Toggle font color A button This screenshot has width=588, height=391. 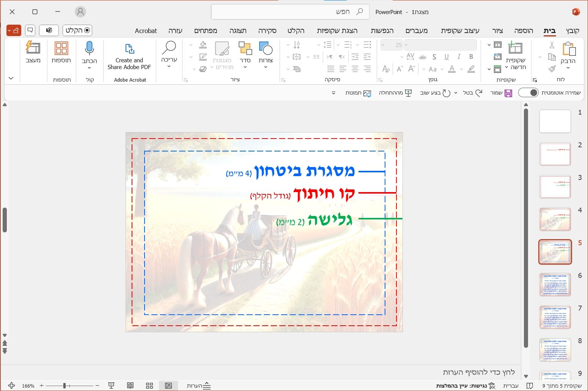pyautogui.click(x=451, y=69)
